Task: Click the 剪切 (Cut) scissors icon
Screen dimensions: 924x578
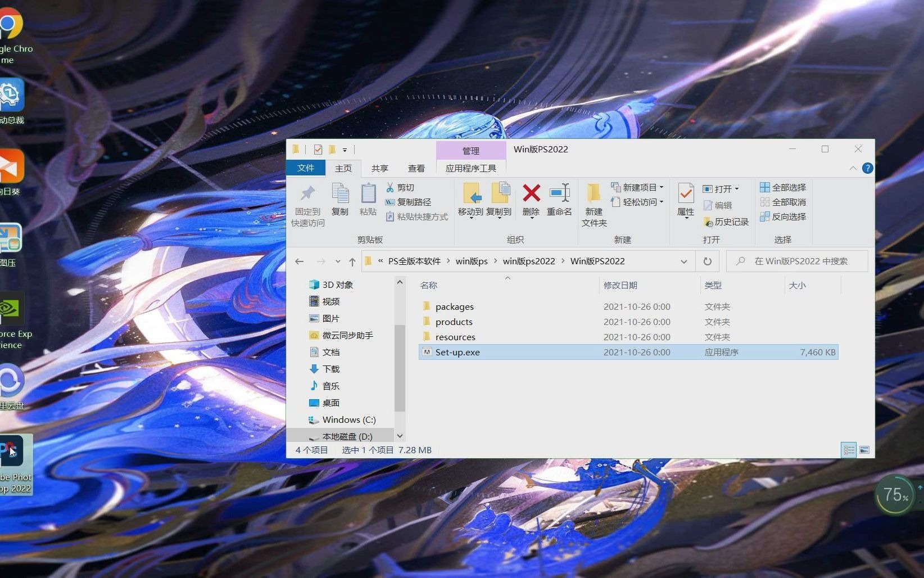Action: (x=391, y=187)
